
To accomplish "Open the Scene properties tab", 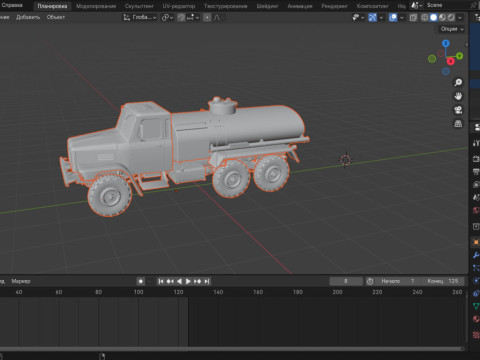I will 476,197.
